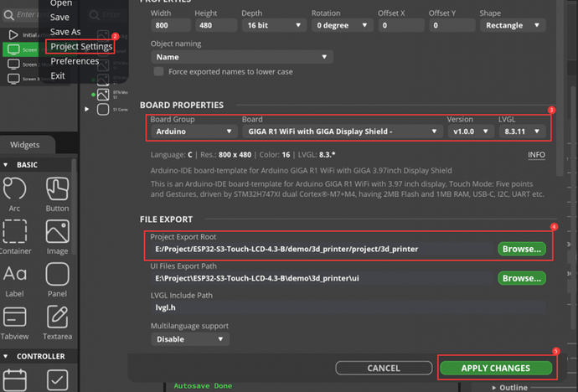Open the Shape Rectangle dropdown
Screen dimensions: 578x392
click(x=513, y=25)
